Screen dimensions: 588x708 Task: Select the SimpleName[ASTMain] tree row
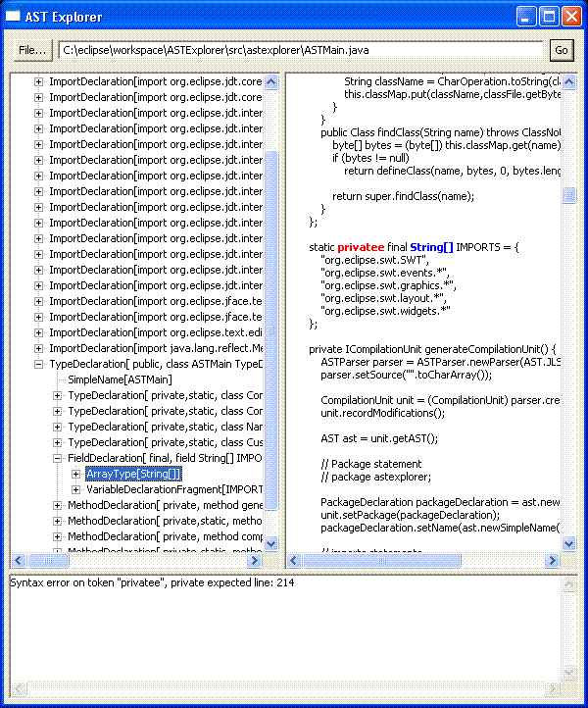tap(120, 379)
